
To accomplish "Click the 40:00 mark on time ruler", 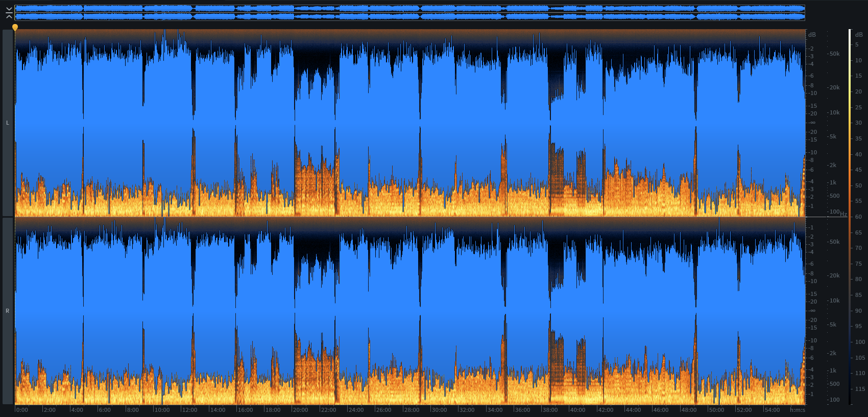I will click(577, 410).
